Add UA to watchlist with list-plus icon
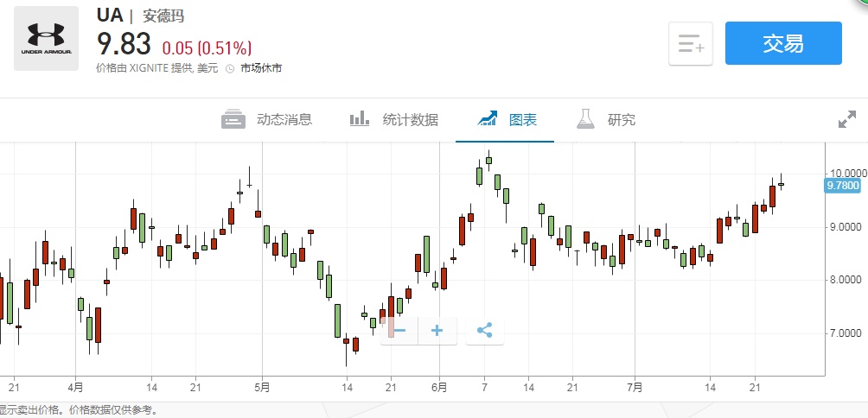 pos(691,44)
